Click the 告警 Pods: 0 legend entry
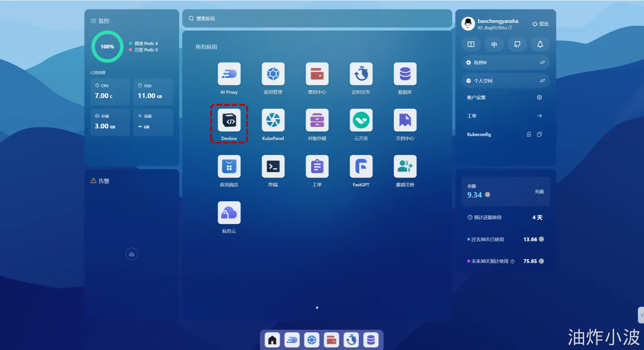 (x=144, y=50)
